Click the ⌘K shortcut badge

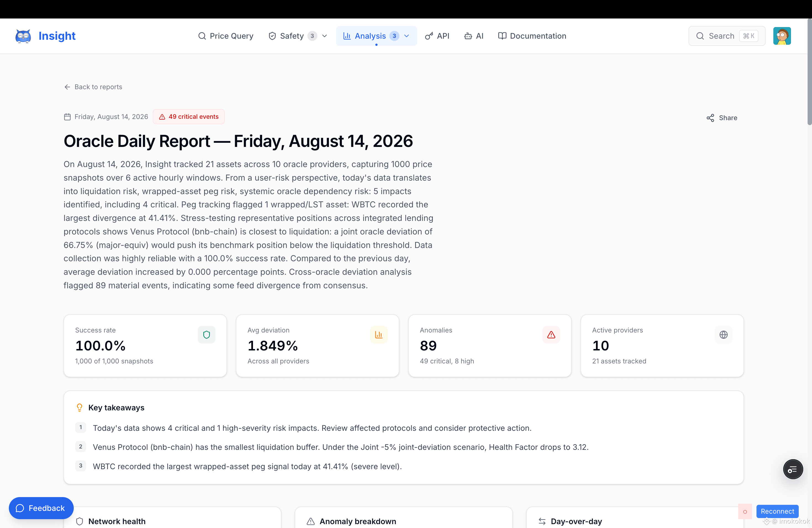[x=748, y=36]
